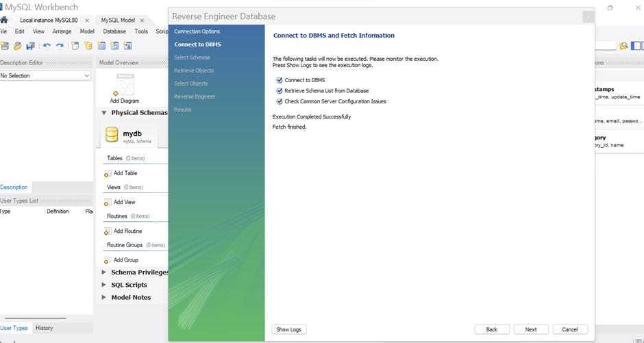Open the Tools menu
Image resolution: width=644 pixels, height=343 pixels.
(x=141, y=31)
